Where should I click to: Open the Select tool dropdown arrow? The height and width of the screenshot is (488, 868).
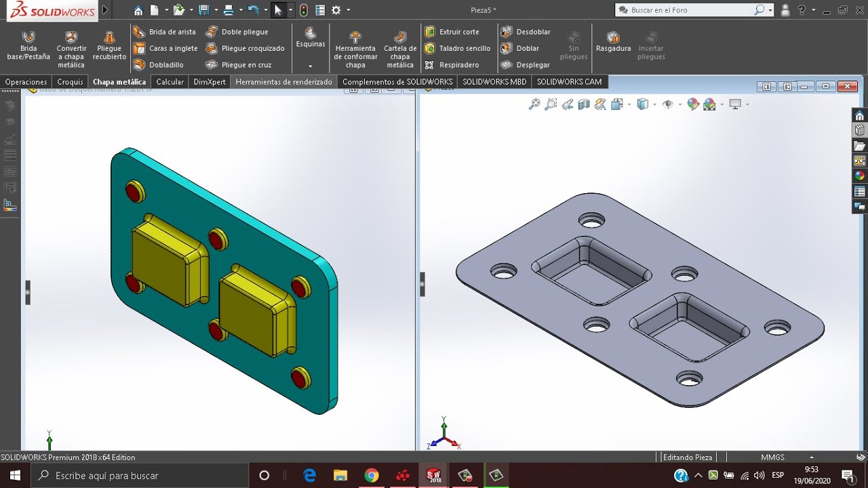[x=290, y=10]
